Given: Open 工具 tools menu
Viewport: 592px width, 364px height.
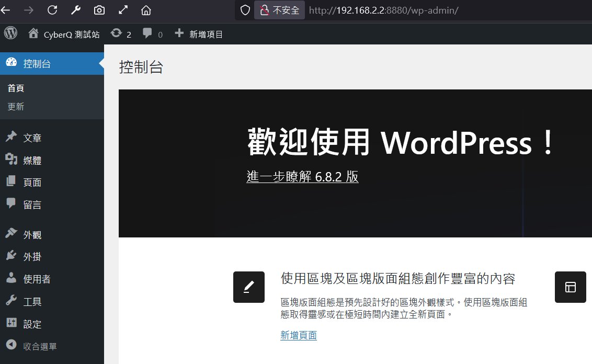Looking at the screenshot, I should [52, 302].
